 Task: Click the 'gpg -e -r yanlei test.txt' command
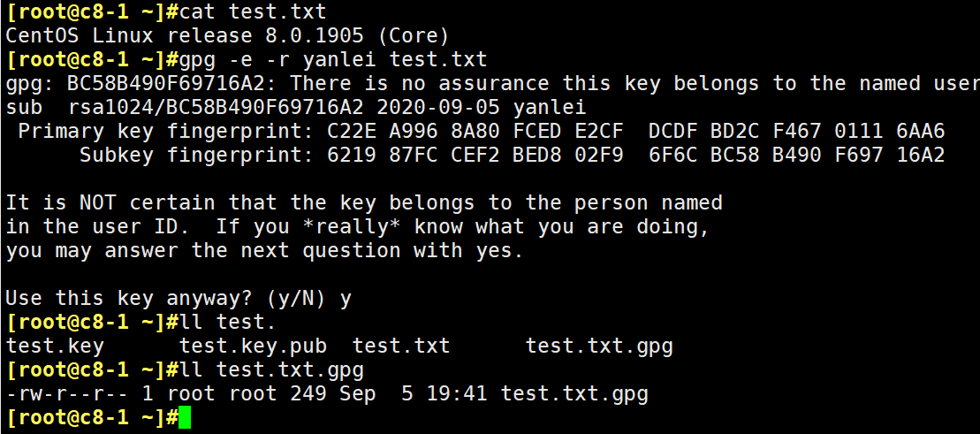(x=332, y=60)
